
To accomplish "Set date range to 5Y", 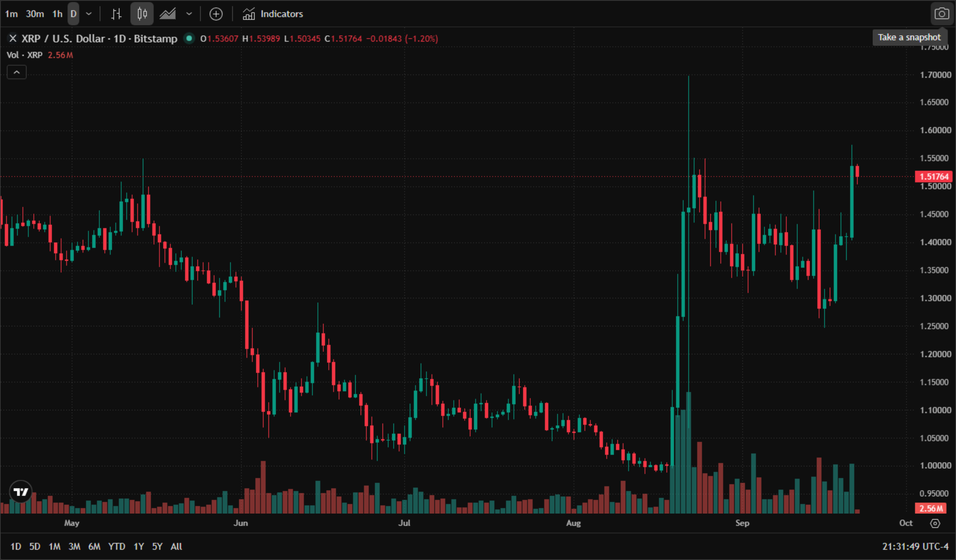I will click(157, 546).
